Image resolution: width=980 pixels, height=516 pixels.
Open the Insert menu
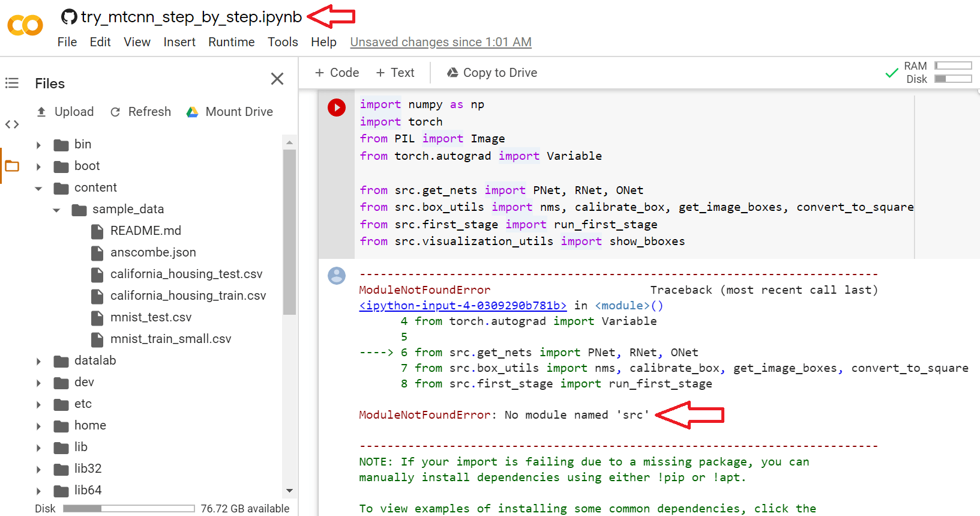[x=179, y=42]
